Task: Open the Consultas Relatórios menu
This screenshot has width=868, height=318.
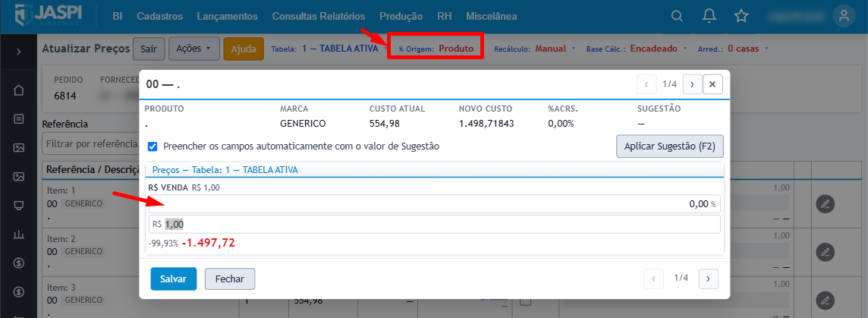Action: click(x=319, y=17)
